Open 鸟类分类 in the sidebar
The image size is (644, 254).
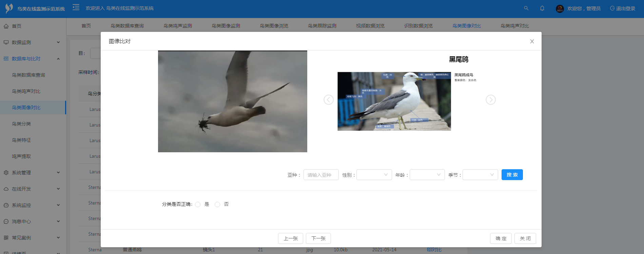[21, 124]
